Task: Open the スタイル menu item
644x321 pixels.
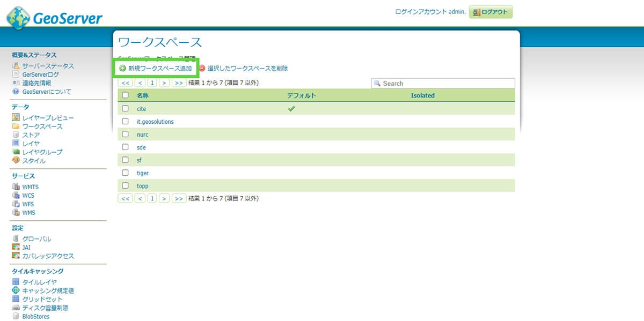Action: 34,161
